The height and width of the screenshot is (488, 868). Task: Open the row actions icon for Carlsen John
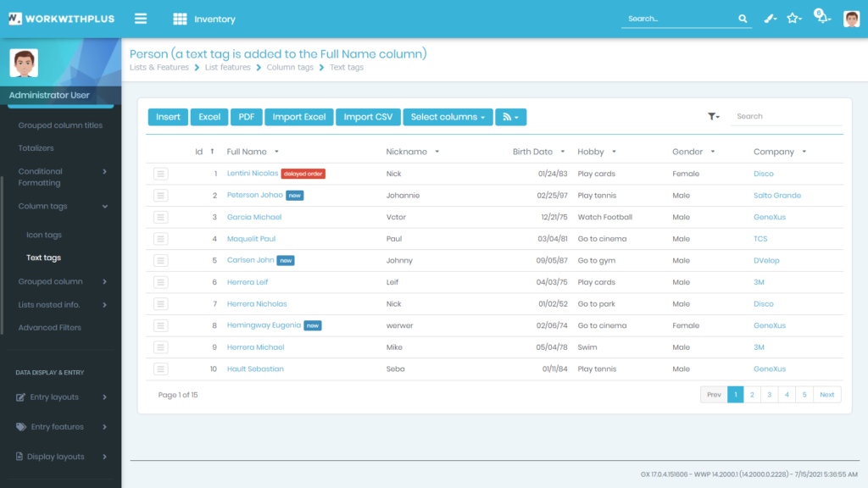click(160, 260)
